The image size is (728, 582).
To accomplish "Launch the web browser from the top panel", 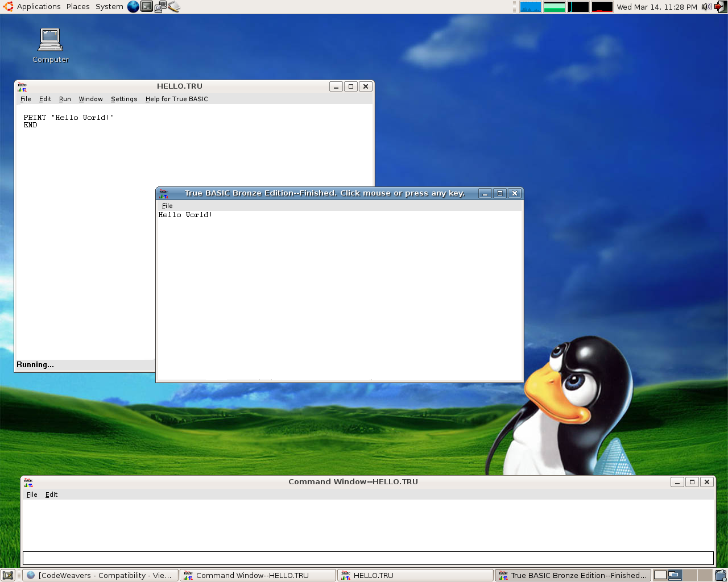I will tap(133, 6).
